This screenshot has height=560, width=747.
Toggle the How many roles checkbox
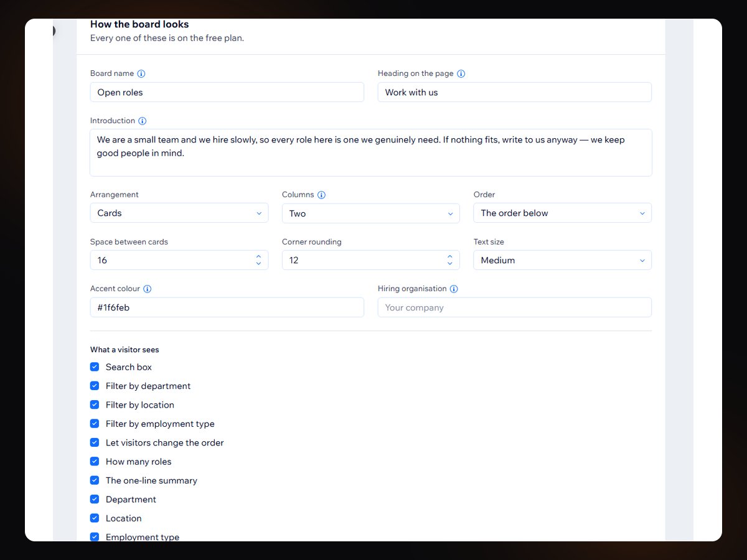tap(95, 462)
